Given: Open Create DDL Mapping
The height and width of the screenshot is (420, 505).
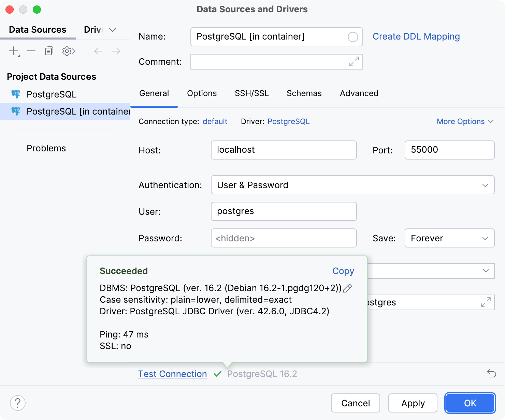Looking at the screenshot, I should (x=416, y=36).
